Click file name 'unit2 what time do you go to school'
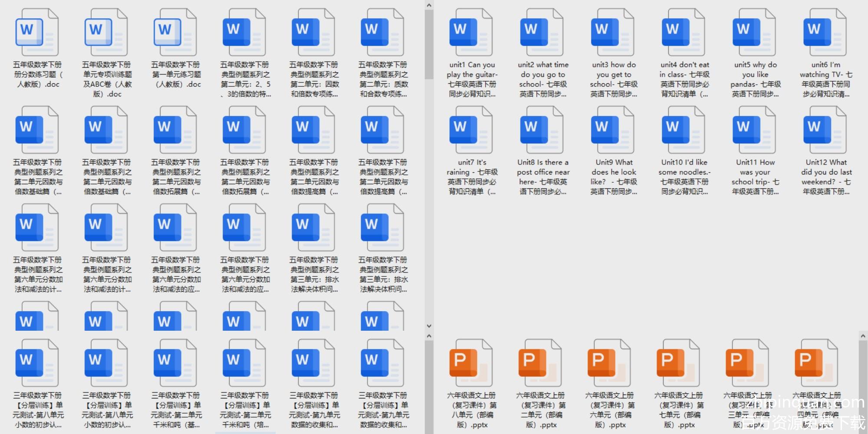This screenshot has width=868, height=434. tap(543, 79)
